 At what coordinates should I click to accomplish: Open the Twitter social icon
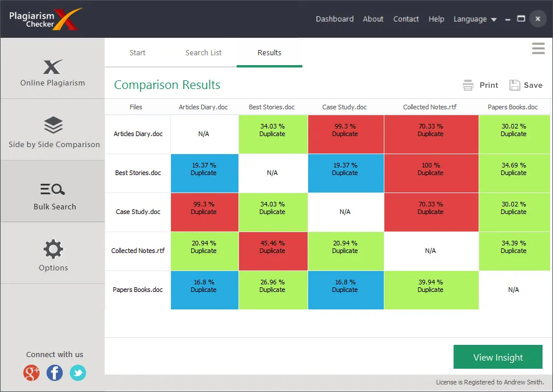[78, 373]
